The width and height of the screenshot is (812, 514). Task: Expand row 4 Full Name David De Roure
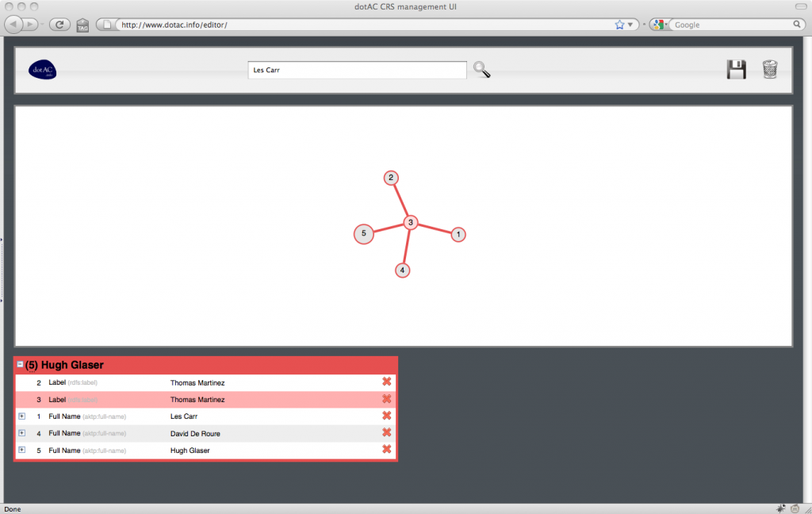21,433
